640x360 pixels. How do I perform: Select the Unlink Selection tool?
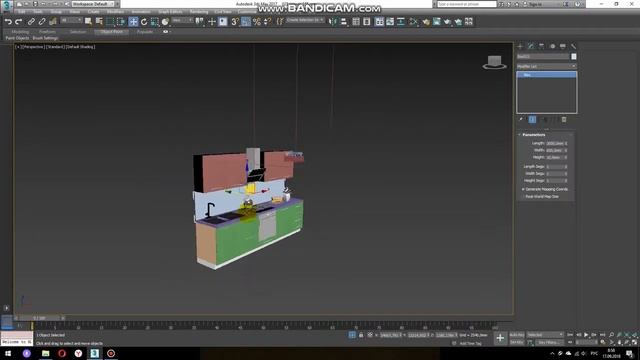(42, 22)
